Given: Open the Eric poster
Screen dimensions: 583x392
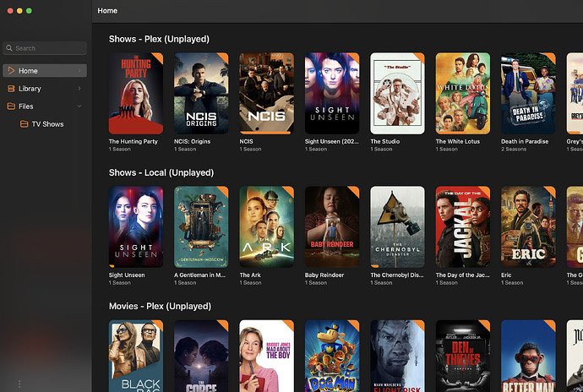Looking at the screenshot, I should (528, 227).
